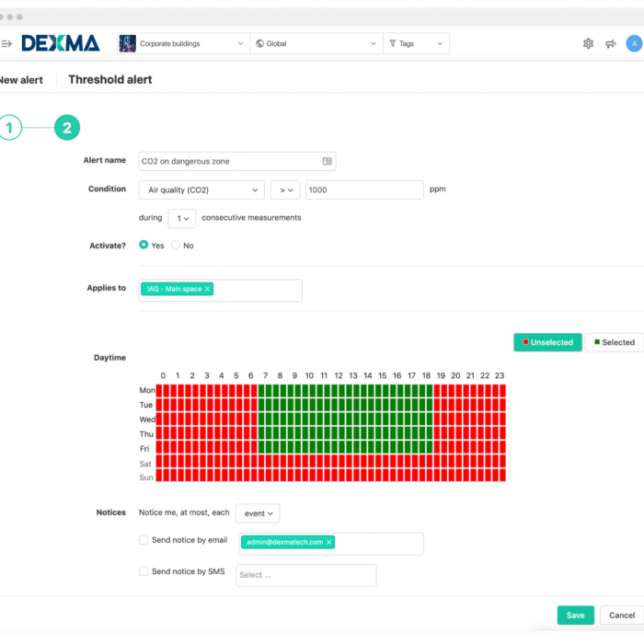Click the Threshold alert heading

click(110, 79)
